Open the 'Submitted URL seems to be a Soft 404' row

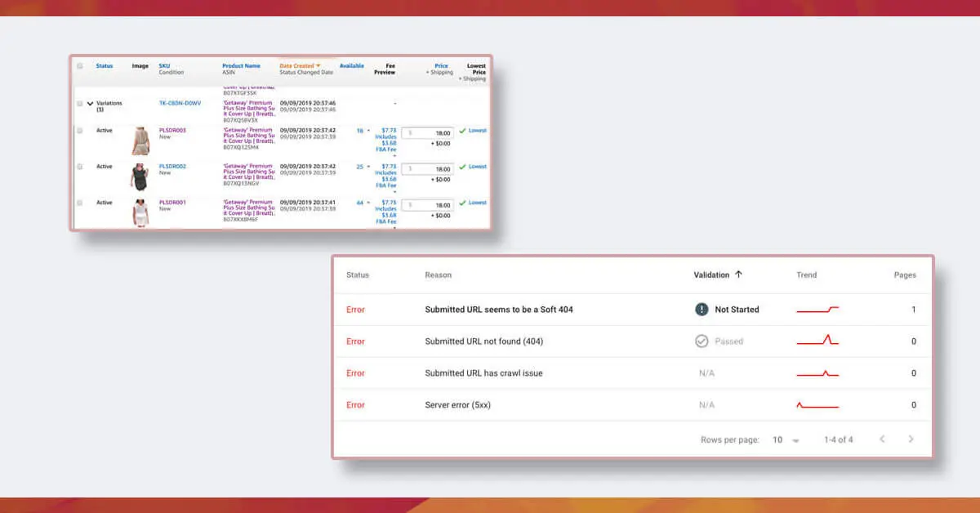(633, 310)
